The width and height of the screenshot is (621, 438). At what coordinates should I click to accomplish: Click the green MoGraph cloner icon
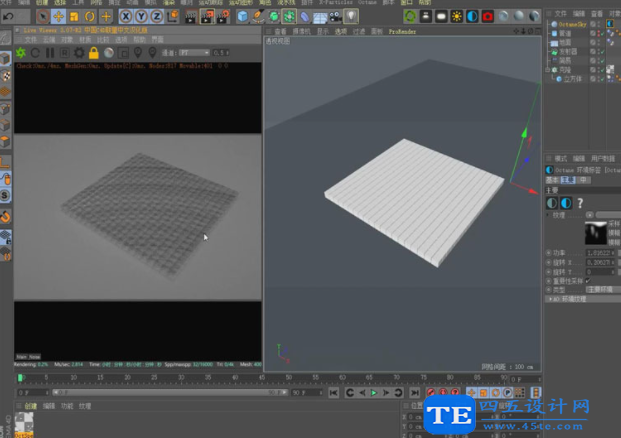pos(289,17)
